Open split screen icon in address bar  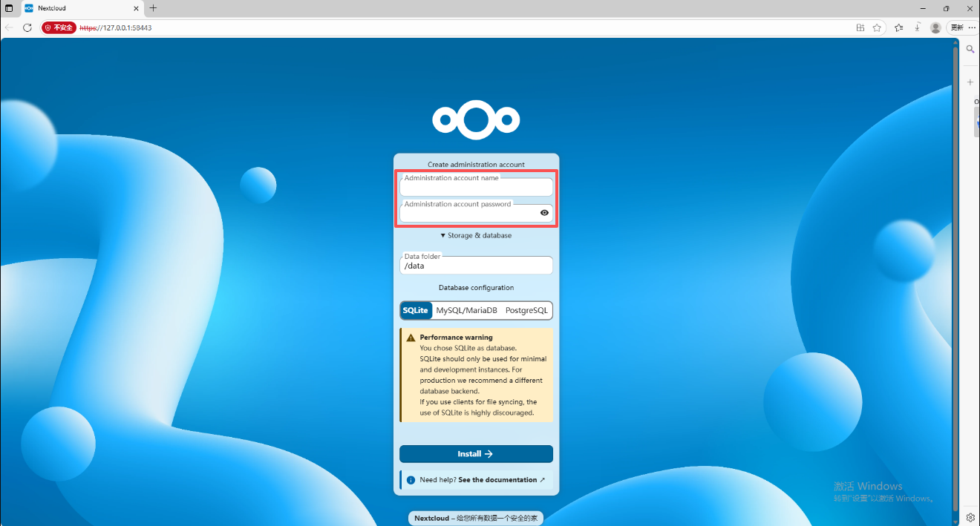coord(860,27)
